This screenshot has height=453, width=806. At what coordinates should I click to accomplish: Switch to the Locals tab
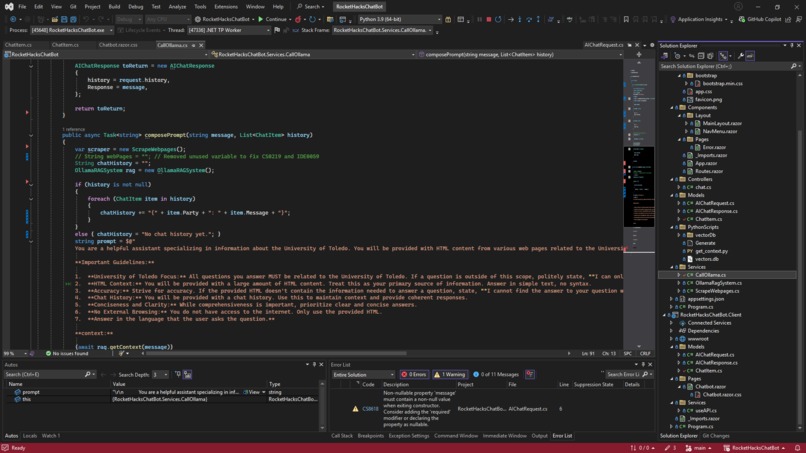point(30,436)
